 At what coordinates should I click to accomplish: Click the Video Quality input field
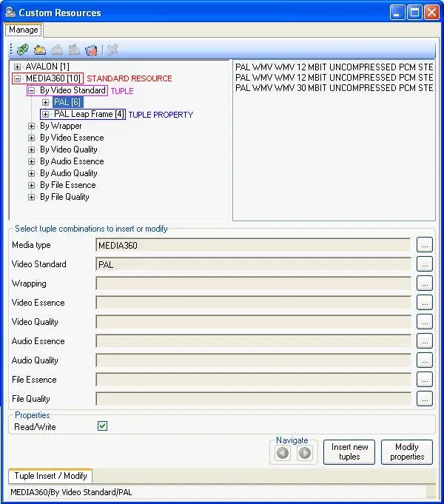point(253,322)
